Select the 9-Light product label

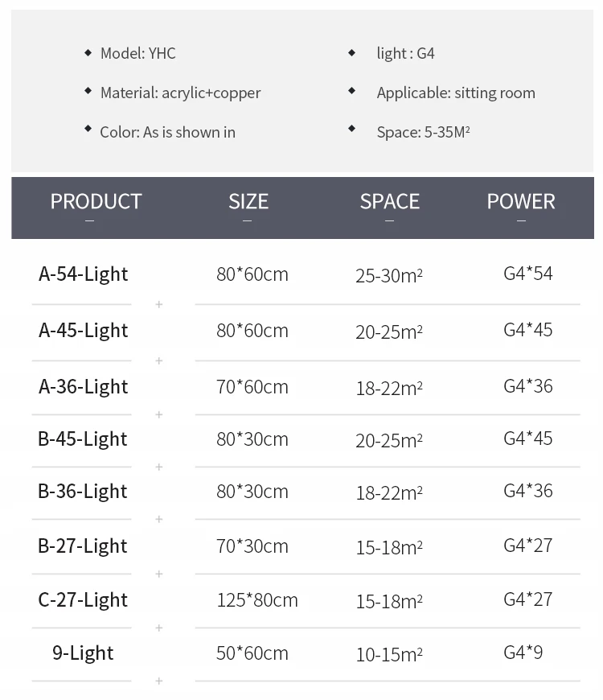[x=83, y=653]
